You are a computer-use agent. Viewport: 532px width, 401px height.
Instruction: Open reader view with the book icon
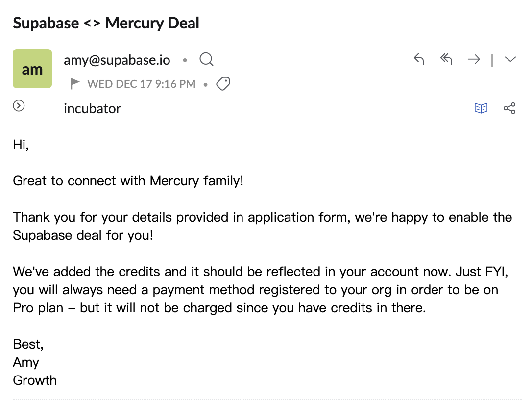[481, 108]
